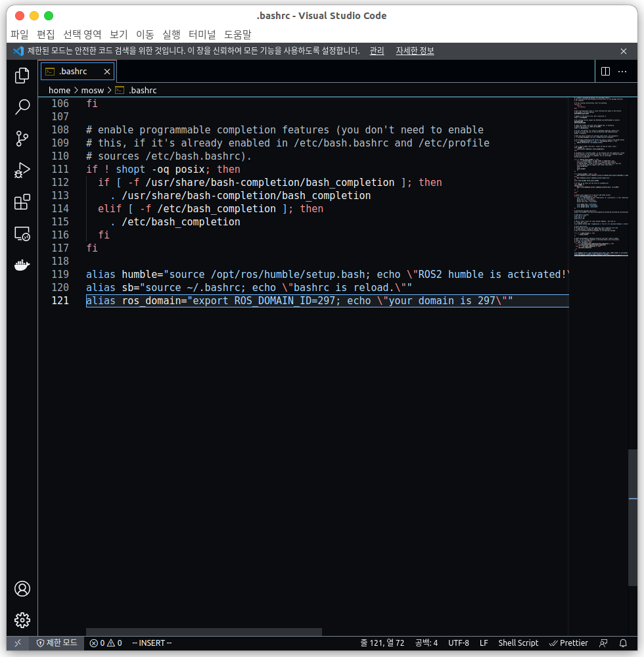Click the restricted mode shield status

(57, 643)
